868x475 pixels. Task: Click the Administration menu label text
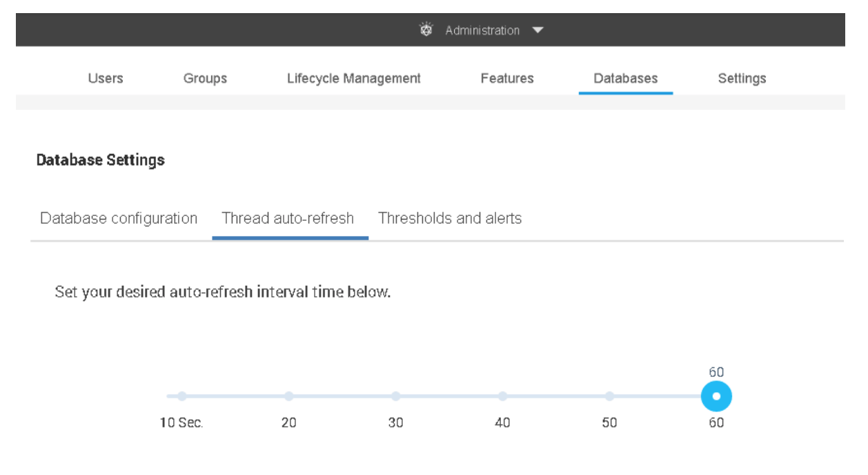click(482, 30)
